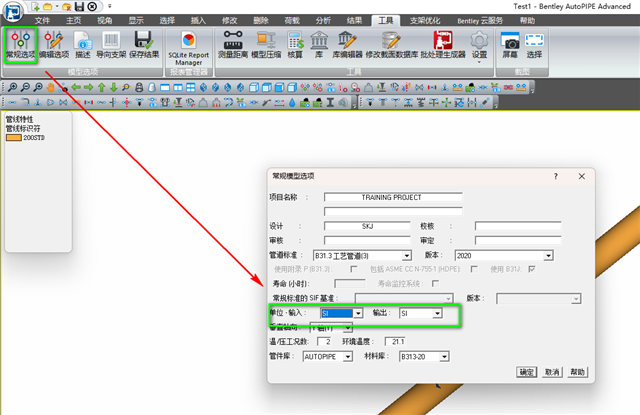The width and height of the screenshot is (640, 415).
Task: Click 保存结果 save results icon
Action: pos(144,44)
